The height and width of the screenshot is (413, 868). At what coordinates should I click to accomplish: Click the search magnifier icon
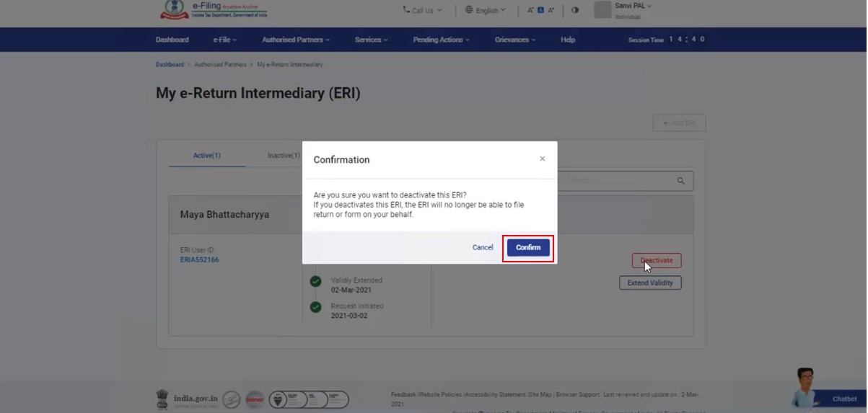(680, 181)
